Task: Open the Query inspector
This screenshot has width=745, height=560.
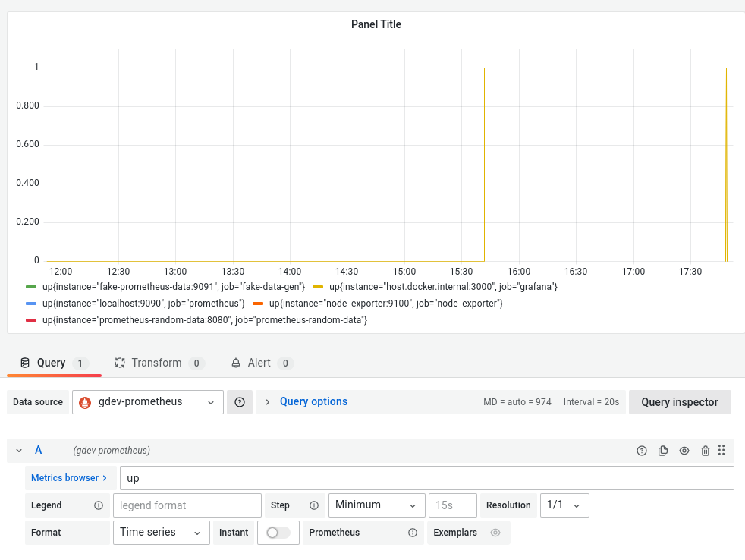Action: (x=680, y=401)
